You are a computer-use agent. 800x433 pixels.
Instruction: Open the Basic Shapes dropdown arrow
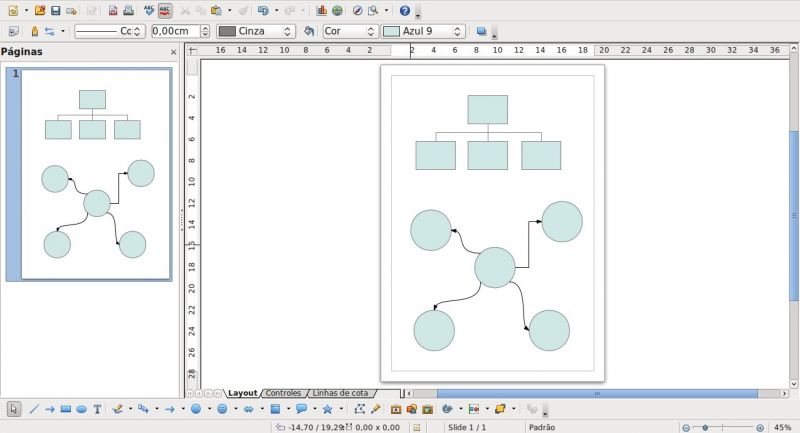[209, 409]
